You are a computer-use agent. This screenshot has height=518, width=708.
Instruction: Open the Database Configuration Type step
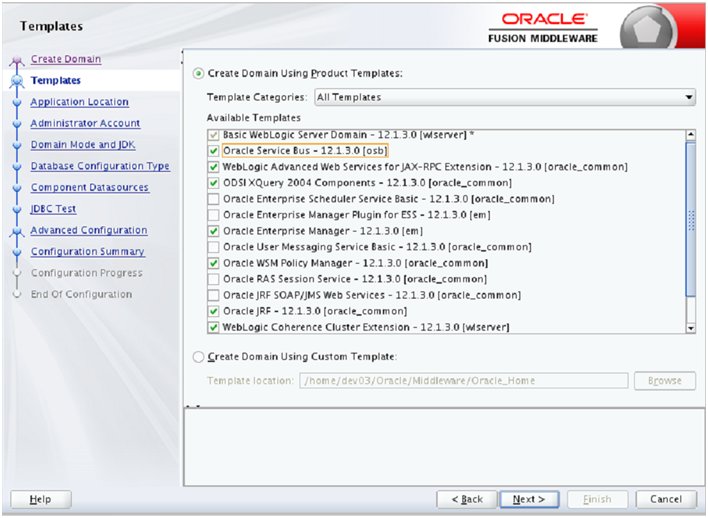(x=100, y=166)
